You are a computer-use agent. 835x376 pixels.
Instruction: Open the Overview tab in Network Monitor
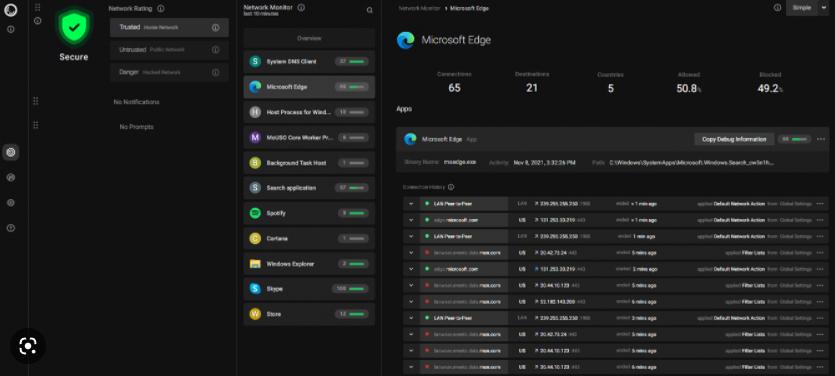309,38
